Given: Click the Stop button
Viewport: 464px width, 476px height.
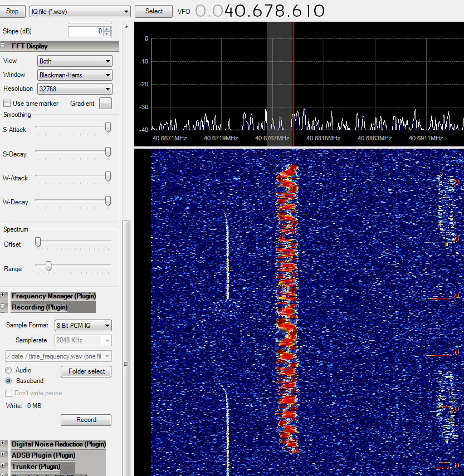Looking at the screenshot, I should pos(12,11).
